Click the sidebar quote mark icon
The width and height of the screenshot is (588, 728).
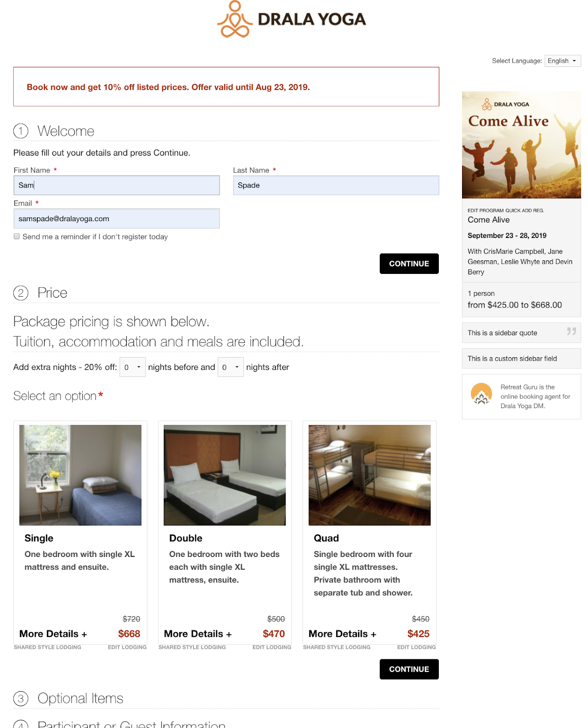point(571,331)
